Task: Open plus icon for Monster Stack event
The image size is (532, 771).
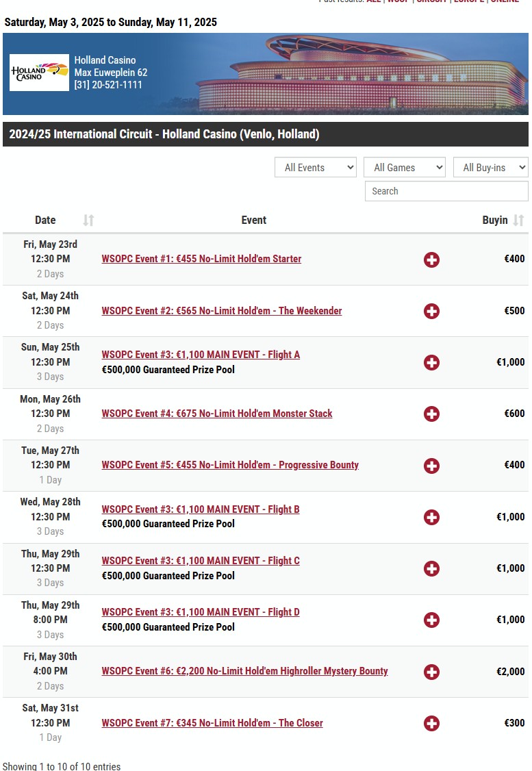Action: pos(431,414)
